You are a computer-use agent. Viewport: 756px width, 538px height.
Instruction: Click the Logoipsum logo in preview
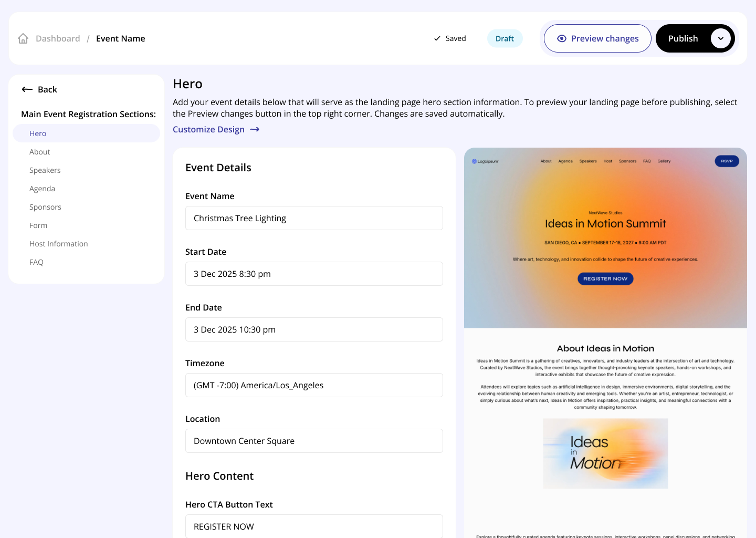click(485, 161)
